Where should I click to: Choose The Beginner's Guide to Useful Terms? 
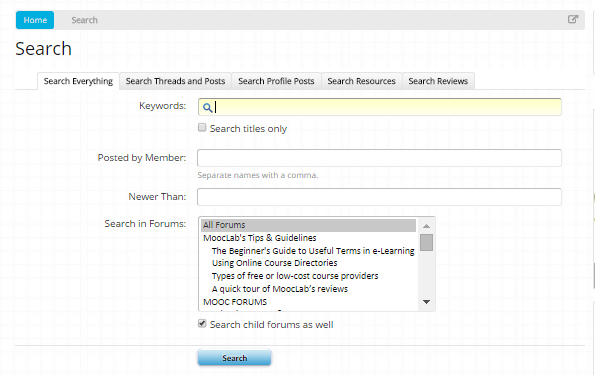click(x=309, y=251)
